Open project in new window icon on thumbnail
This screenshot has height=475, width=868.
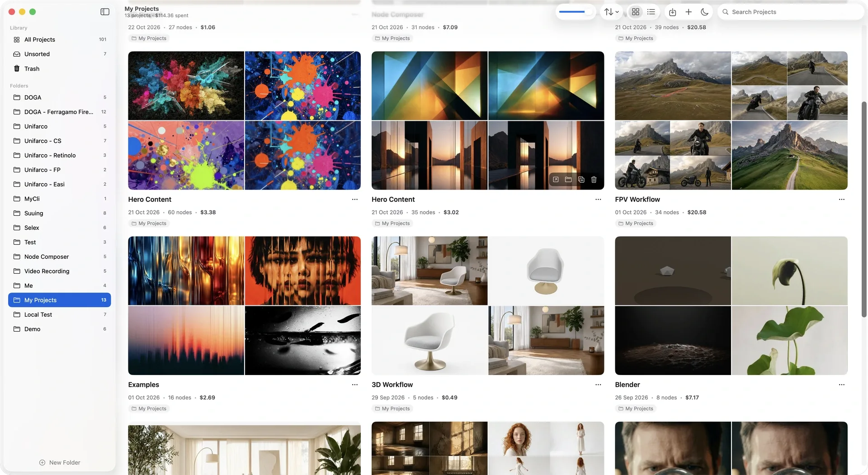(556, 180)
